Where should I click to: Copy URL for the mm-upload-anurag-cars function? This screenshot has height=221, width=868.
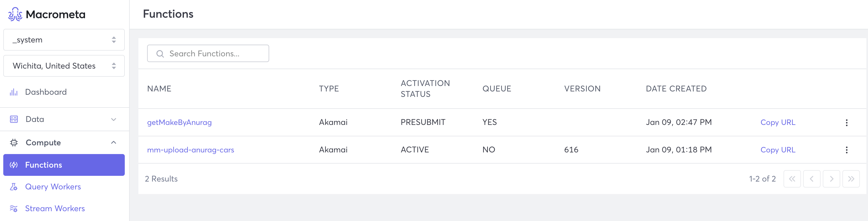[x=778, y=150]
